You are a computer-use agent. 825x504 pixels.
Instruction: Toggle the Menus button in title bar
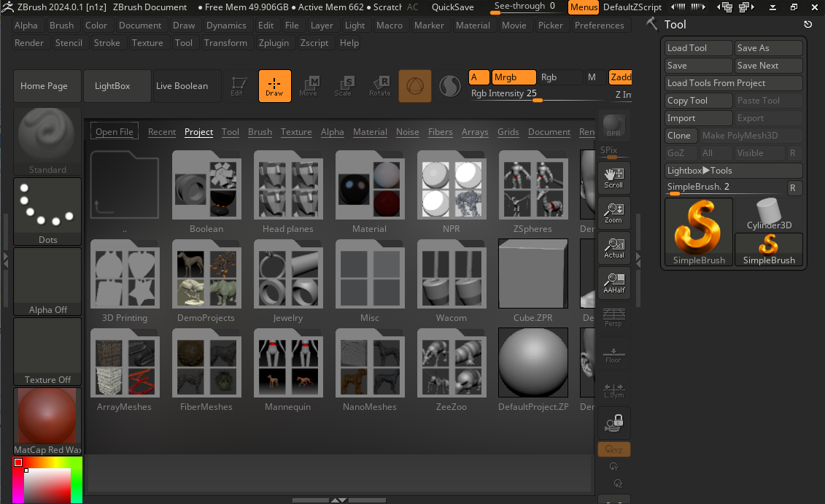tap(584, 7)
